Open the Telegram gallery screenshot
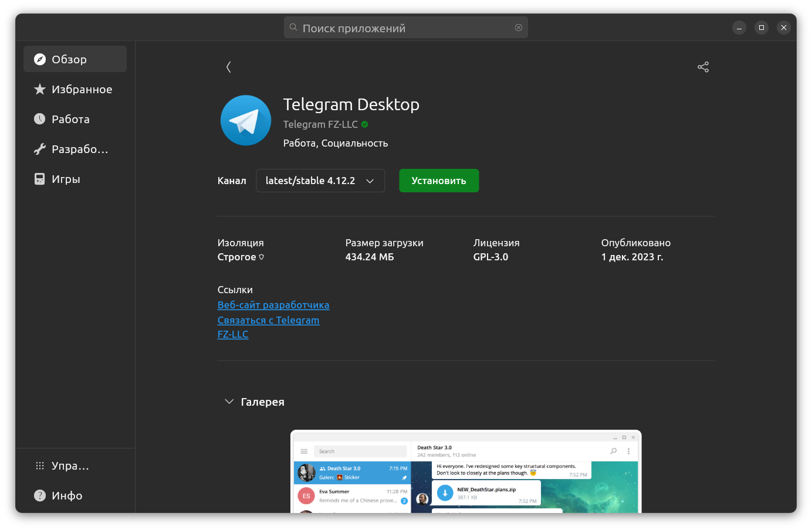 [466, 471]
